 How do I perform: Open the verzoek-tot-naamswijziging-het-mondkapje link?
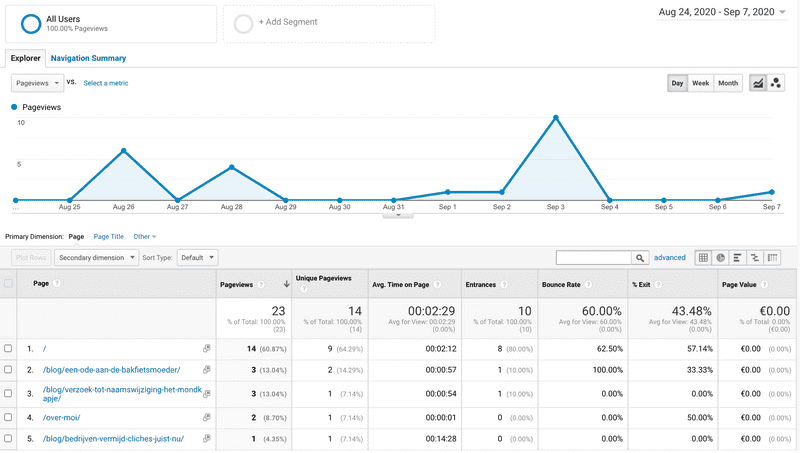tap(122, 394)
